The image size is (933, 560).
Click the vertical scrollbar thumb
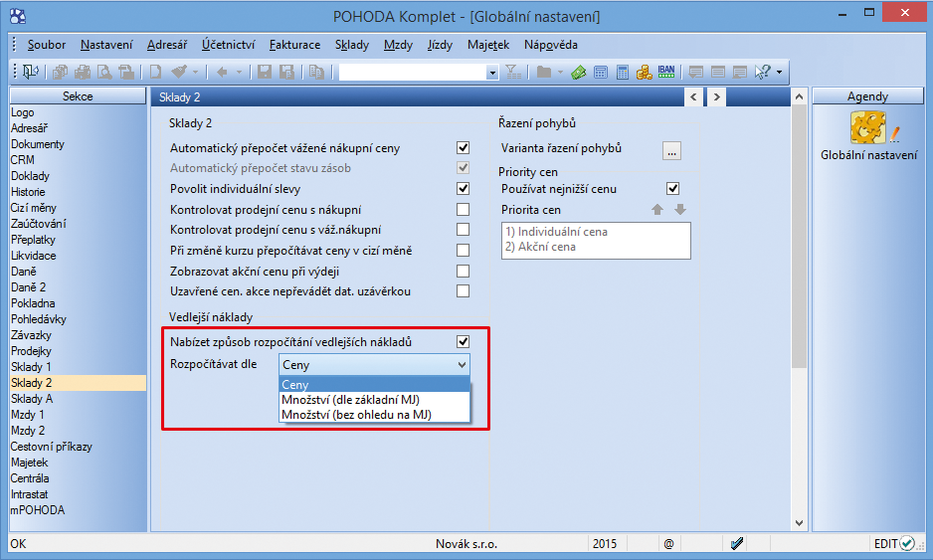(799, 237)
